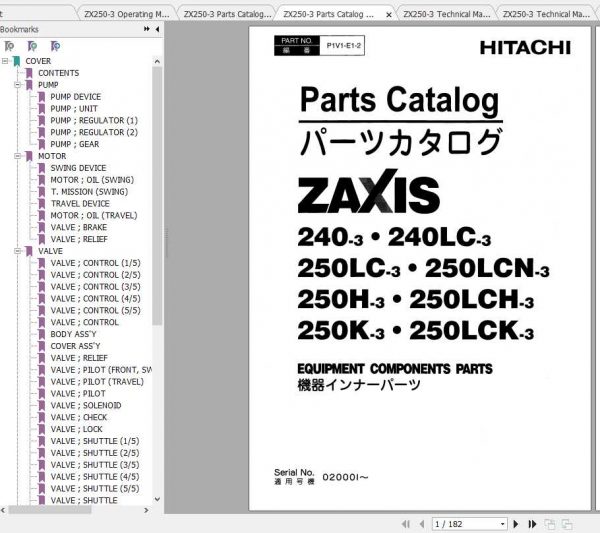Open VALVE ; PILOT (TRAVEL) bookmark
Screen dimensions: 600x533
tap(97, 381)
